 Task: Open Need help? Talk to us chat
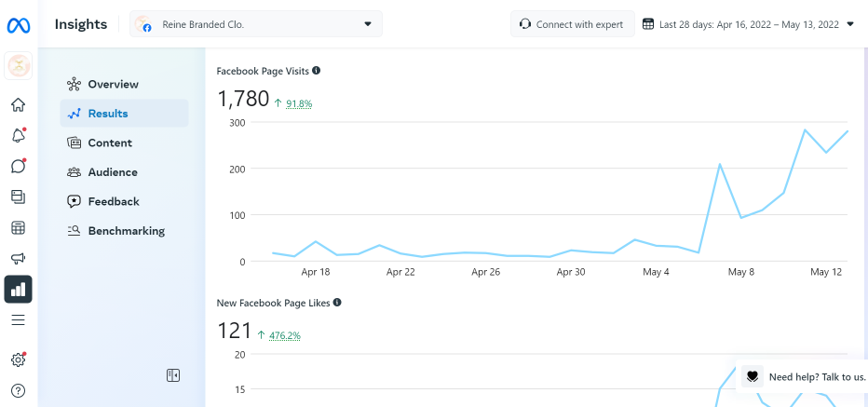(807, 377)
